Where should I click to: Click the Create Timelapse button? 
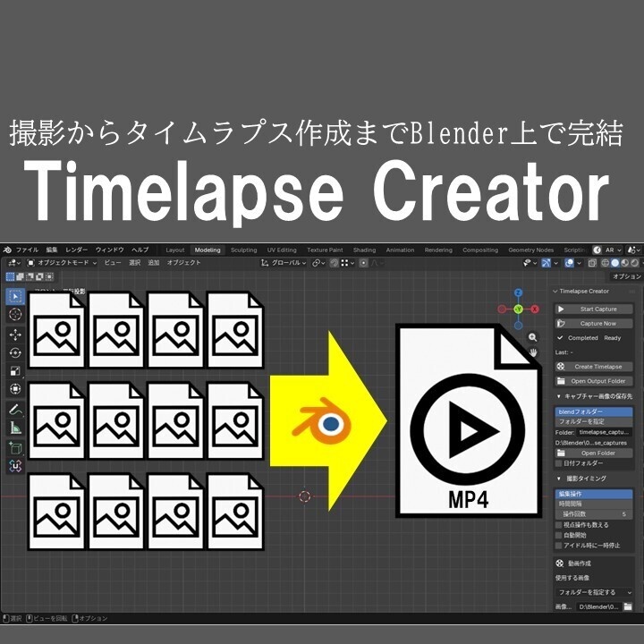click(x=594, y=367)
